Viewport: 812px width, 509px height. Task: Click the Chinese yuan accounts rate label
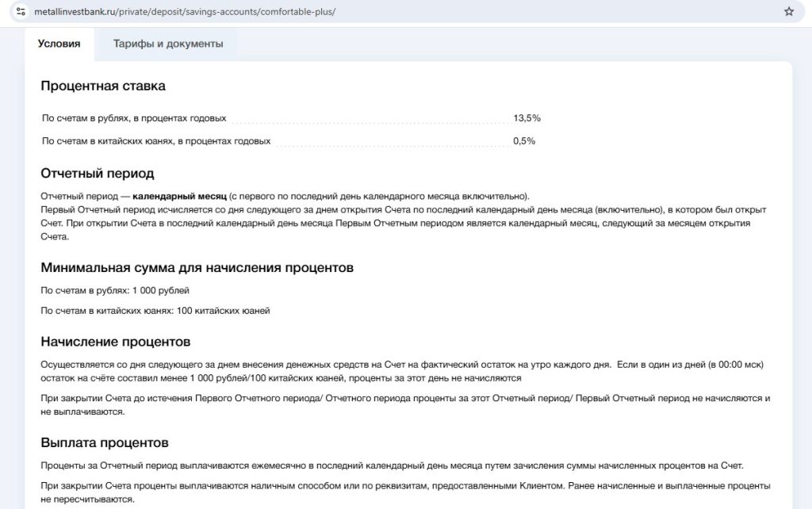pyautogui.click(x=156, y=141)
